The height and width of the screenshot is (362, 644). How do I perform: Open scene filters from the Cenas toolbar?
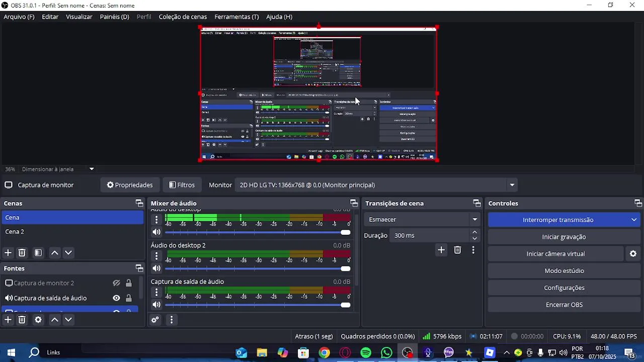38,252
